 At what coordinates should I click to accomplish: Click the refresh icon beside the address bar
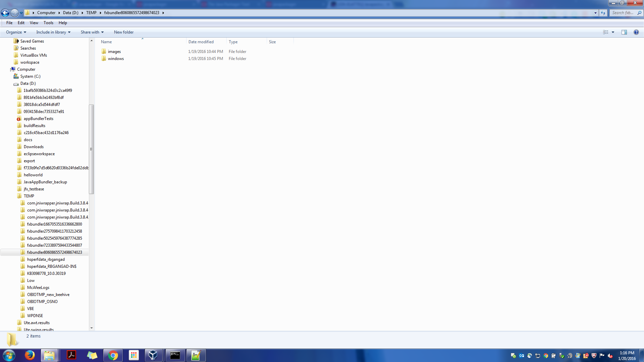(603, 13)
